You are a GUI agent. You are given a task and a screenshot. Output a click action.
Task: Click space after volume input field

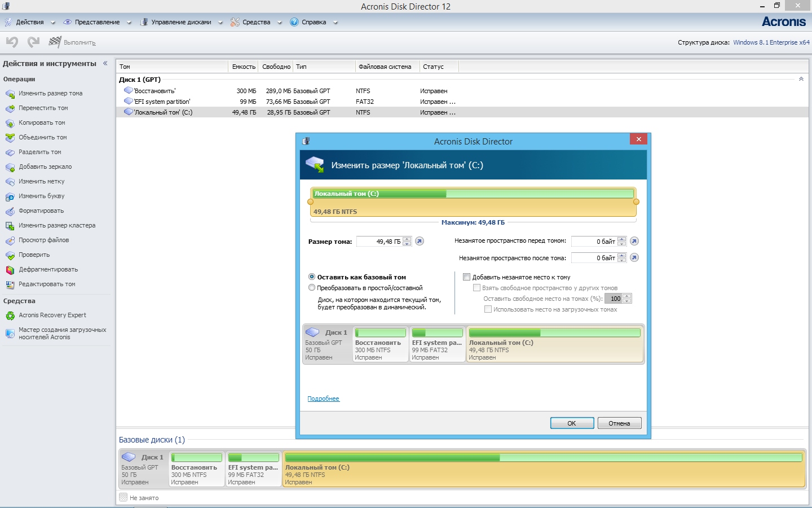(x=594, y=257)
